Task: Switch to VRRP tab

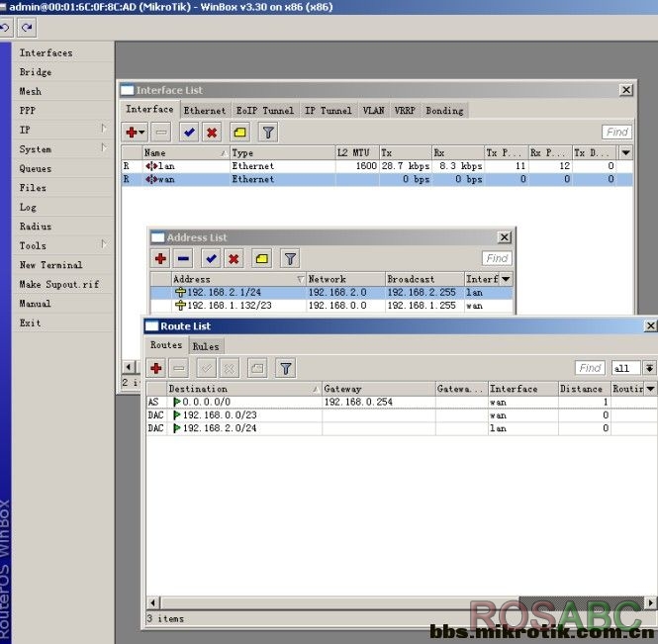Action: tap(405, 111)
